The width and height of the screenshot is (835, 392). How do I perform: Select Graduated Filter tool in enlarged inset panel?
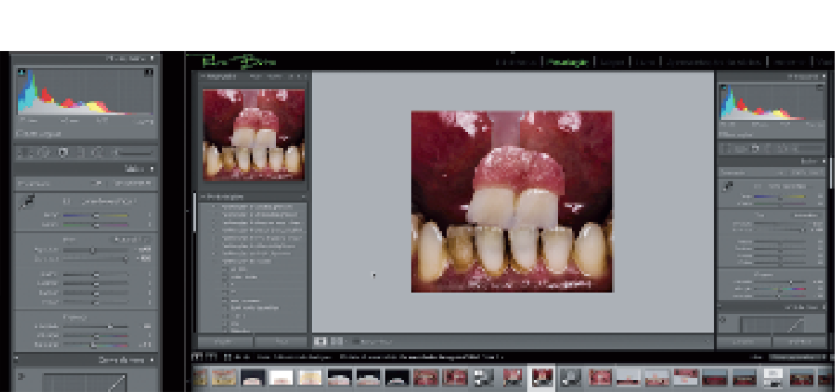click(x=80, y=153)
